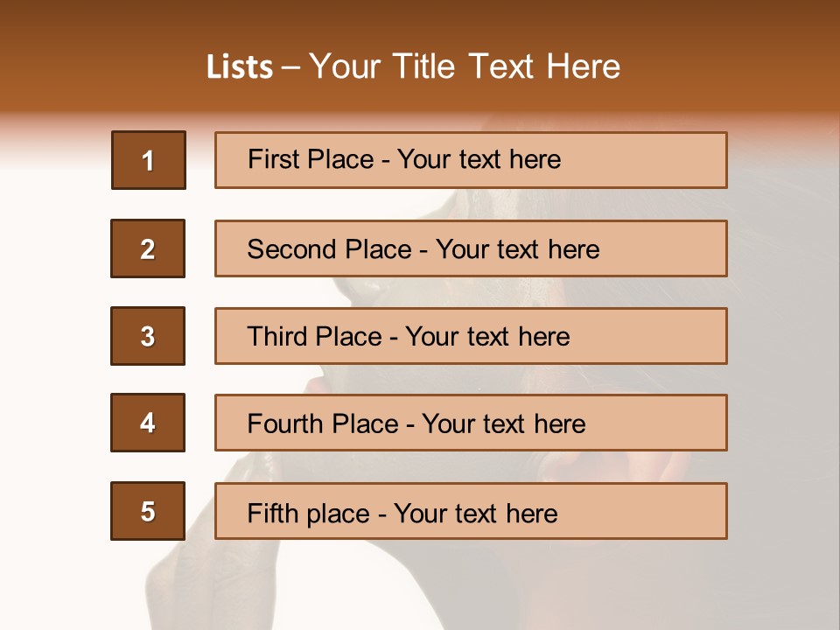Click the word Fifth in the list
The image size is (840, 630).
272,513
